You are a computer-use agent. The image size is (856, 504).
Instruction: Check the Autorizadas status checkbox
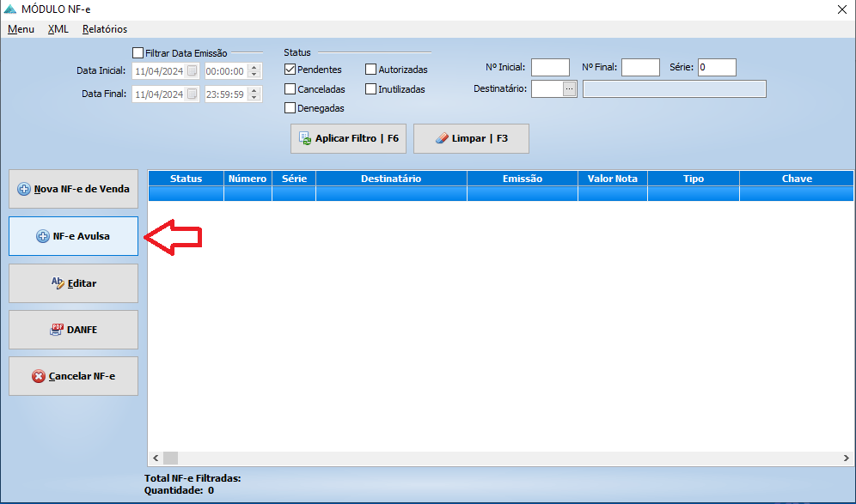point(370,70)
